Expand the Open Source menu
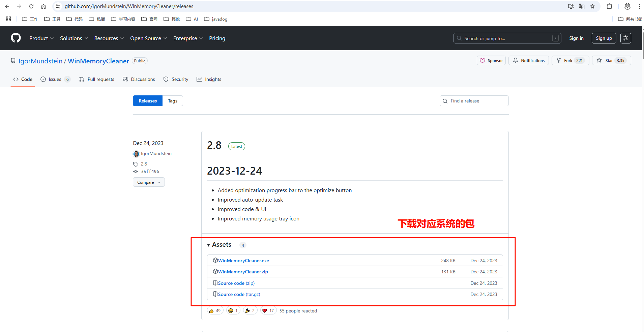644x332 pixels. [149, 38]
